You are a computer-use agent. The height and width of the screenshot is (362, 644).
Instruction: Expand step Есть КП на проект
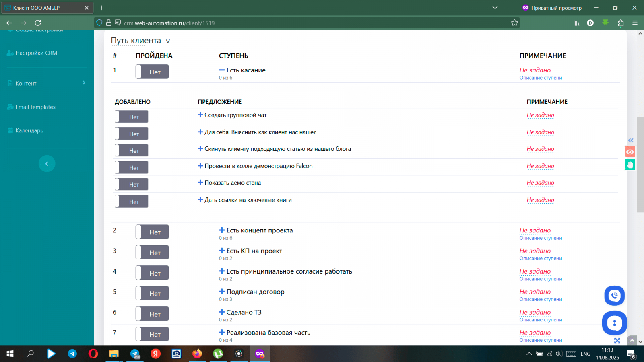pos(222,251)
